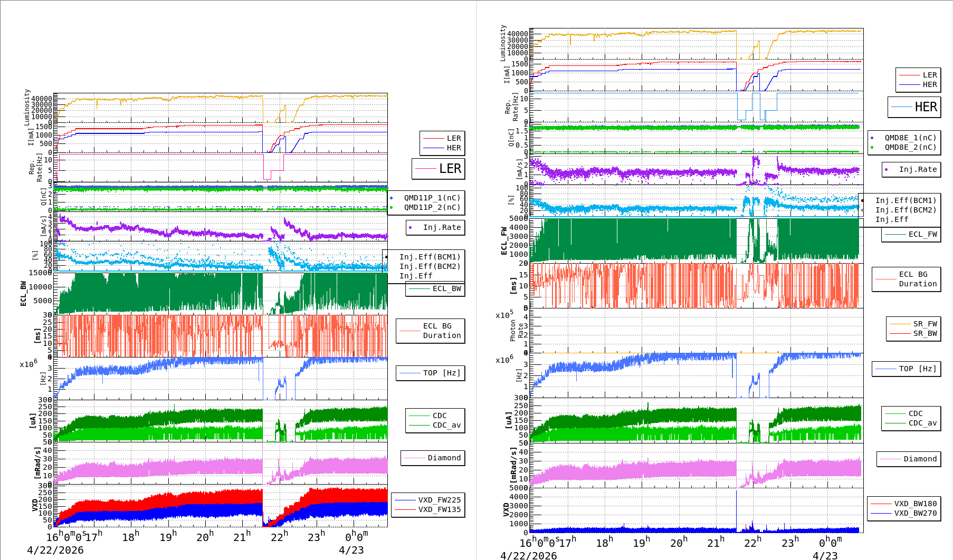Click the left CDC_av legend entry

click(x=435, y=425)
